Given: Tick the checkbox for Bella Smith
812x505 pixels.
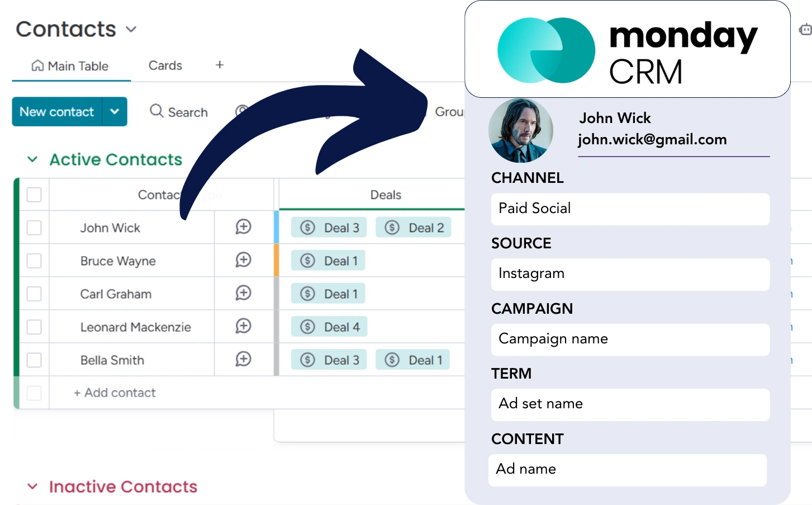Looking at the screenshot, I should coord(34,360).
